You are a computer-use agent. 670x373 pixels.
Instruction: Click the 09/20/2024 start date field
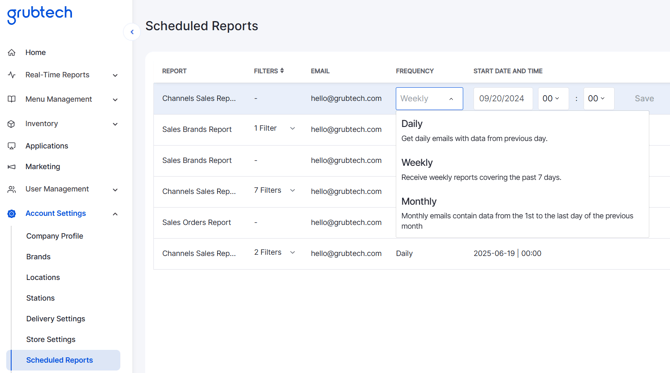tap(503, 99)
